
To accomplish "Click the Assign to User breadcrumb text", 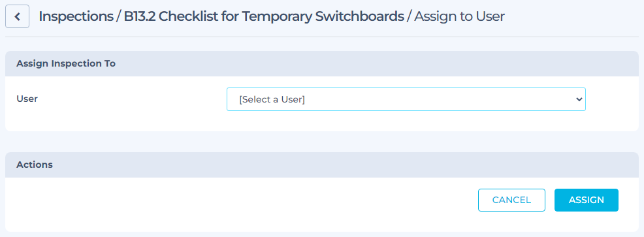I will 459,16.
